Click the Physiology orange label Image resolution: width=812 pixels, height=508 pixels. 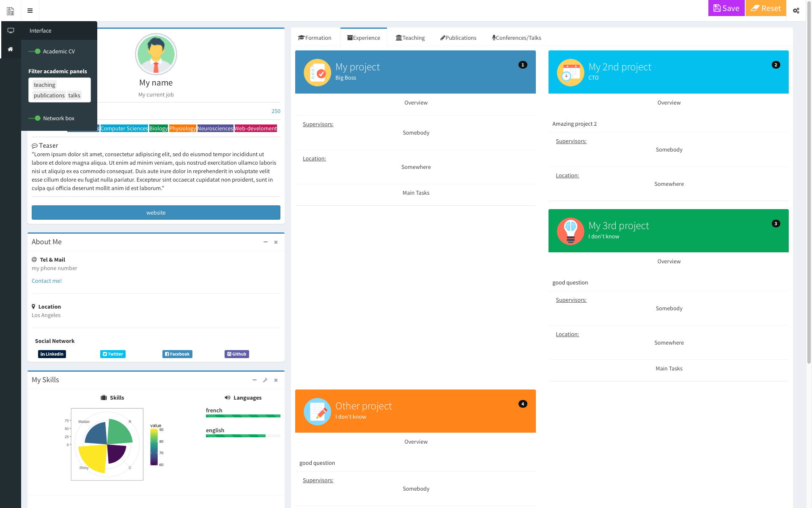(183, 128)
